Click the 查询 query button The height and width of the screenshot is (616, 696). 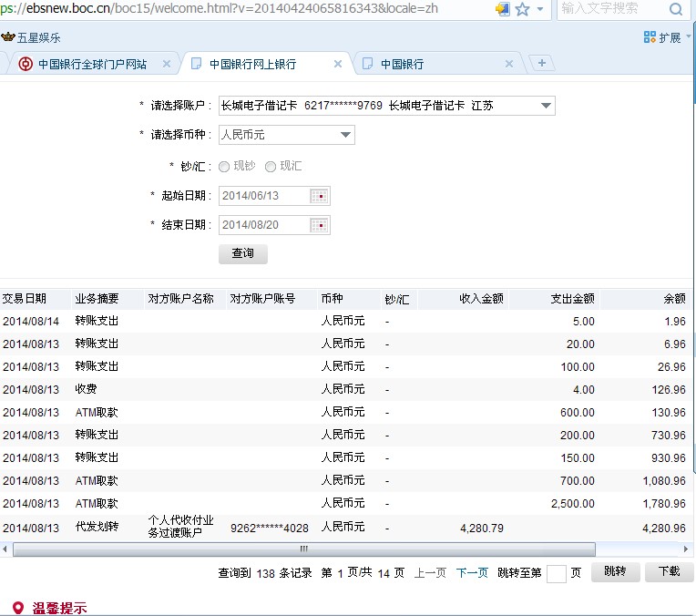click(242, 253)
